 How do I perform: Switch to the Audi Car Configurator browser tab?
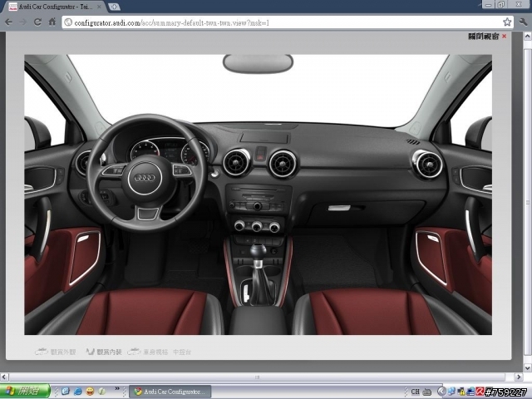pyautogui.click(x=56, y=7)
